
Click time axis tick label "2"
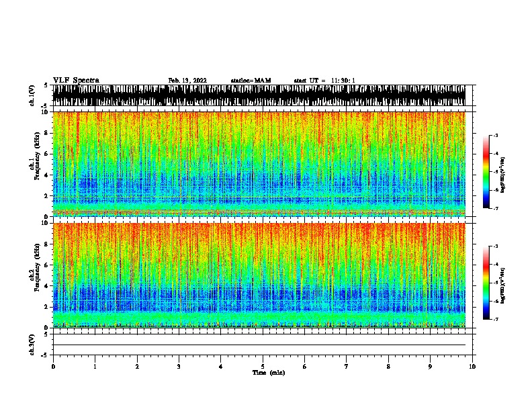(x=137, y=367)
